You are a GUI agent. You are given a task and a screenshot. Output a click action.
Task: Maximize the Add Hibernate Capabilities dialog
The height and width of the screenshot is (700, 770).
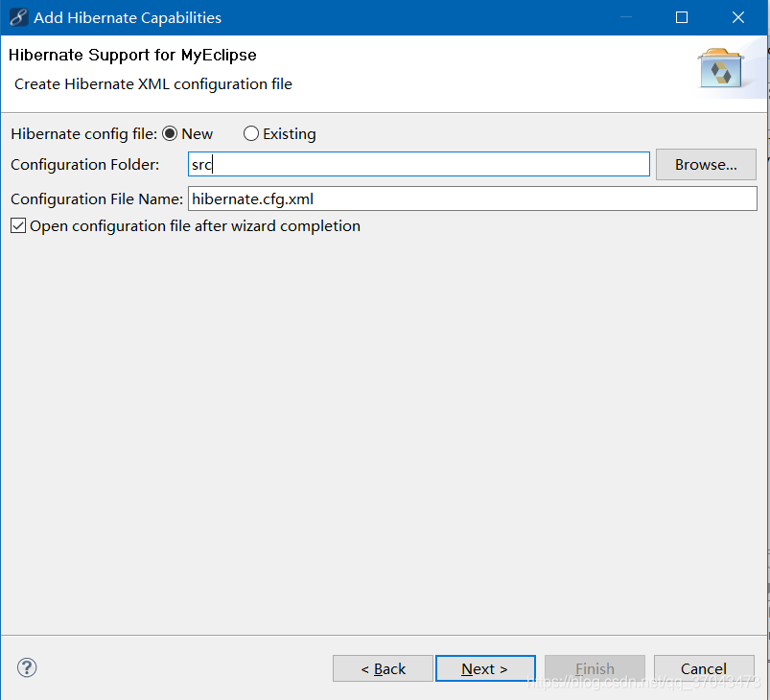coord(682,17)
